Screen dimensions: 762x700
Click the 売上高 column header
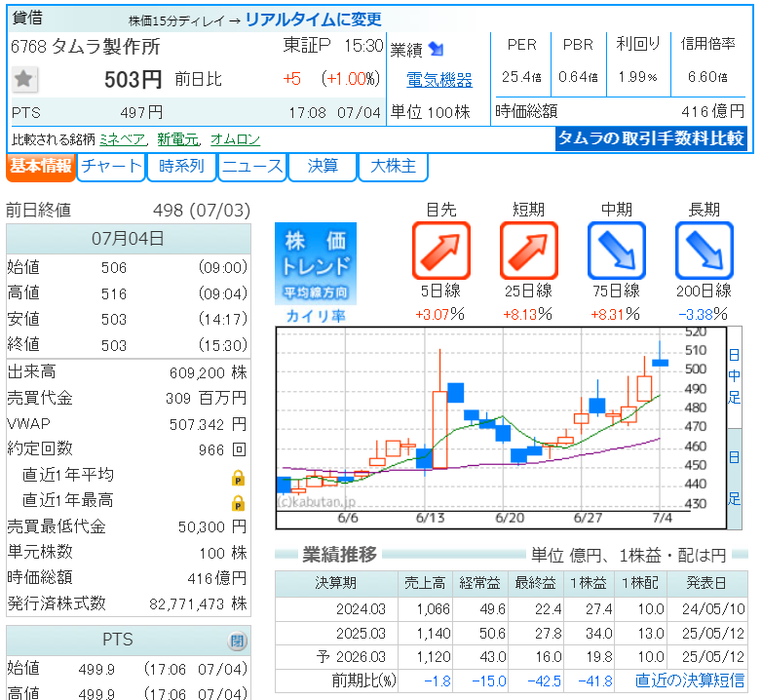click(x=425, y=583)
